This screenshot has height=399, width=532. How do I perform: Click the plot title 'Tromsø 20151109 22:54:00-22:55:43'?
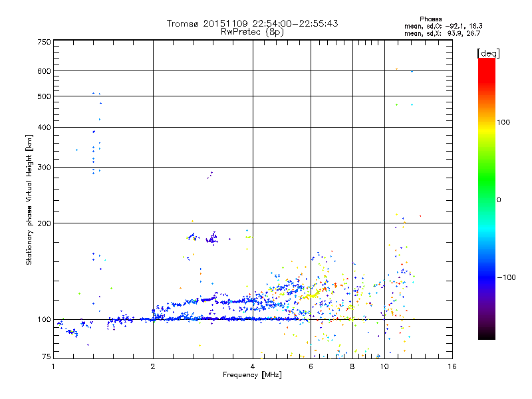point(252,23)
